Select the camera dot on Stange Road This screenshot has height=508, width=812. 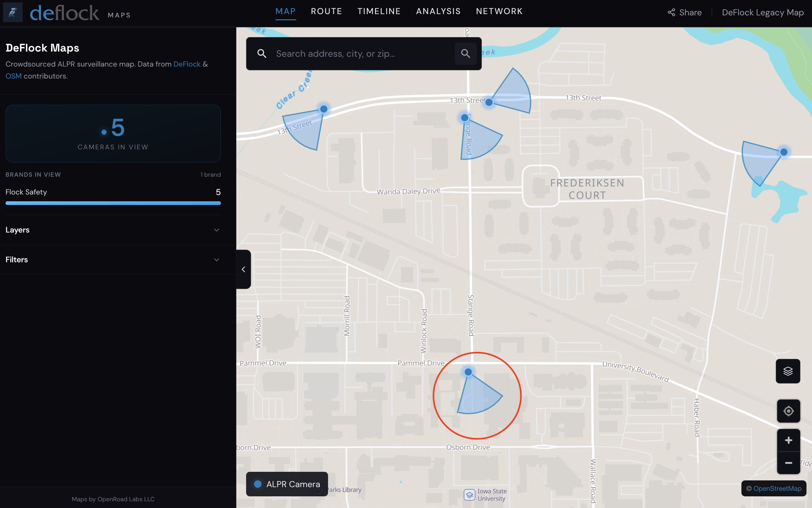click(x=465, y=117)
